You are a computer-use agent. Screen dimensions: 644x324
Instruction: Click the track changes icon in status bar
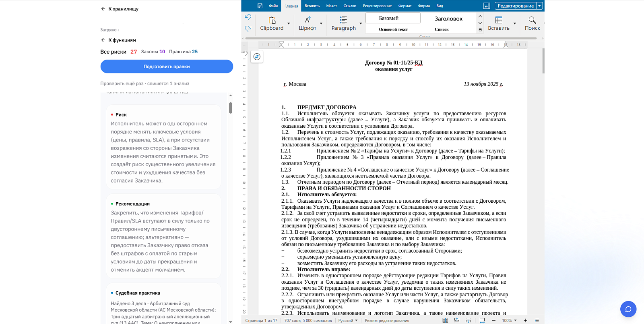point(457,320)
